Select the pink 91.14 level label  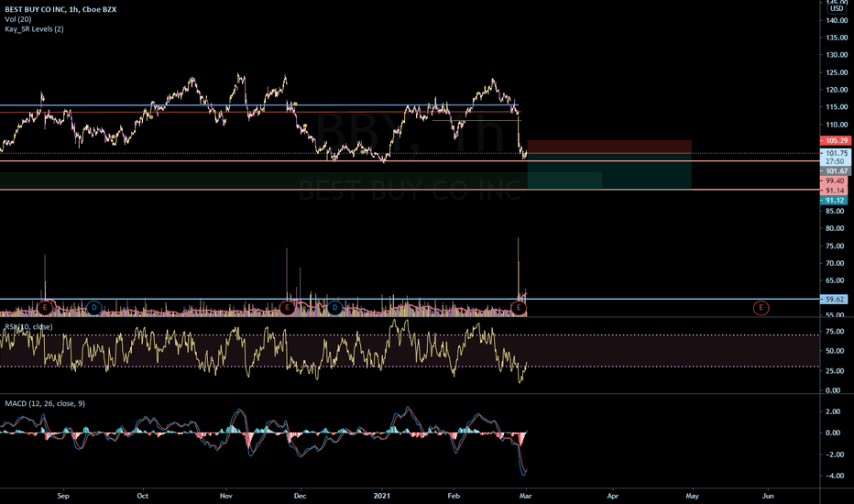[x=835, y=191]
